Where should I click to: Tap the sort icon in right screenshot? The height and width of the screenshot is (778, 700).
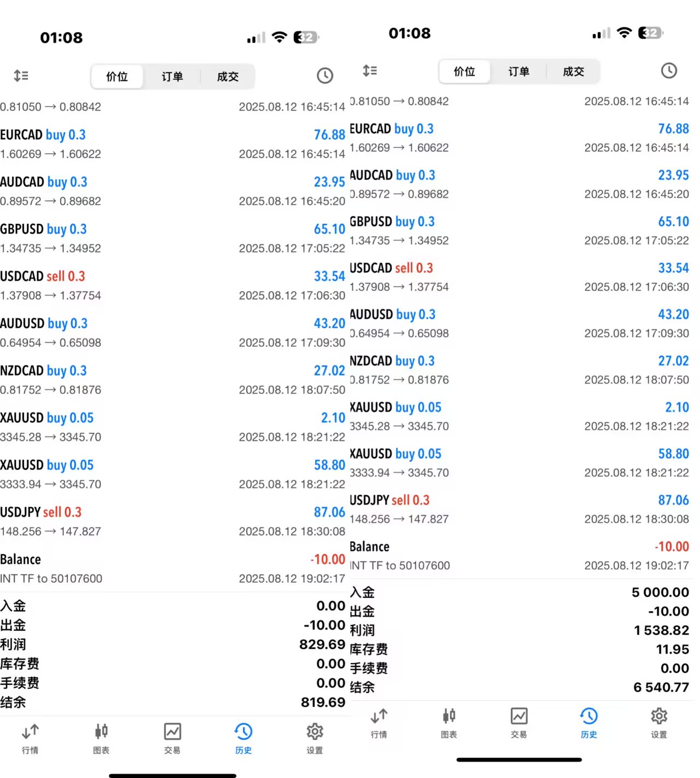tap(370, 71)
